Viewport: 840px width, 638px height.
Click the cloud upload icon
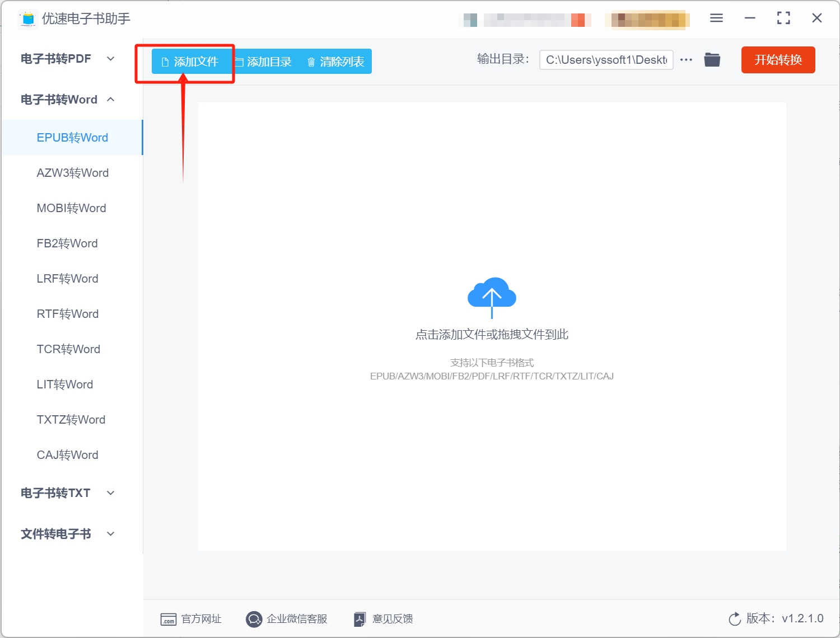492,297
